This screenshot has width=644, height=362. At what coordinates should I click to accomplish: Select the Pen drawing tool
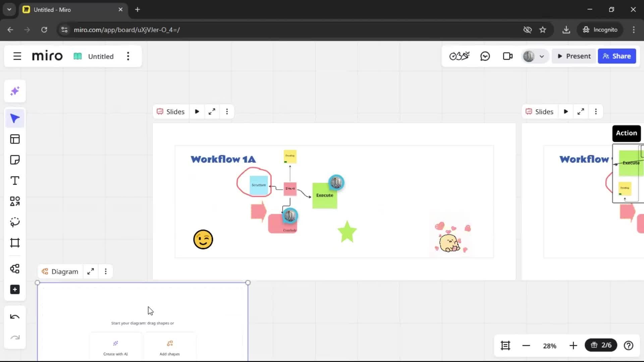(15, 222)
